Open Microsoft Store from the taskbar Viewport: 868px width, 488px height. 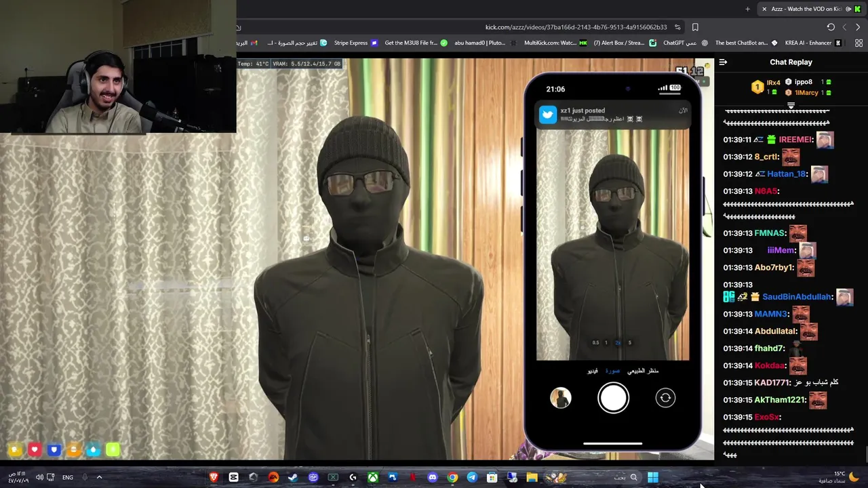pos(492,477)
